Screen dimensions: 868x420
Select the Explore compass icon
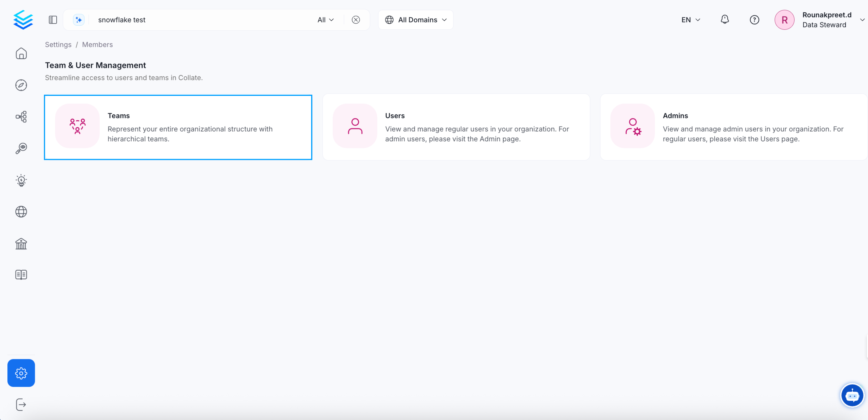tap(21, 85)
